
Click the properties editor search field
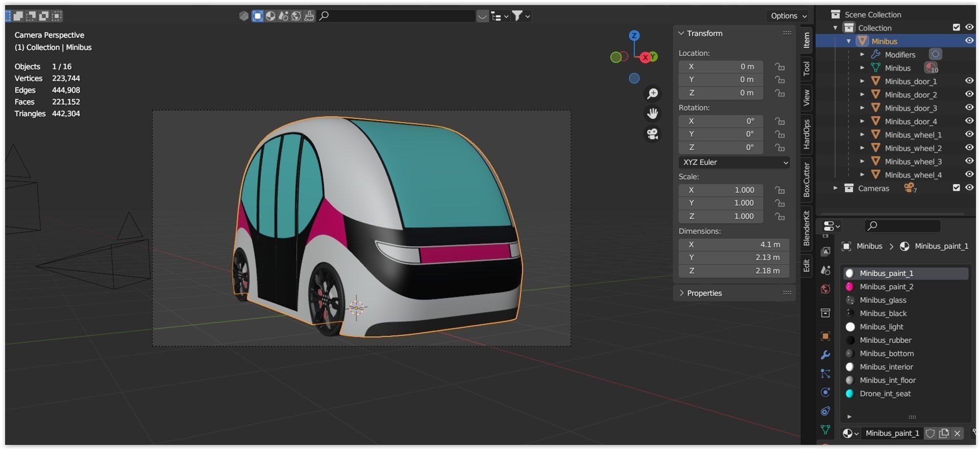[902, 226]
